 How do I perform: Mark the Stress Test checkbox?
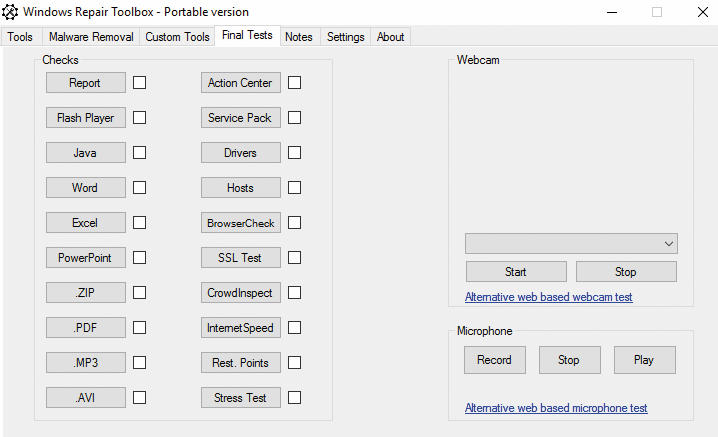(294, 398)
